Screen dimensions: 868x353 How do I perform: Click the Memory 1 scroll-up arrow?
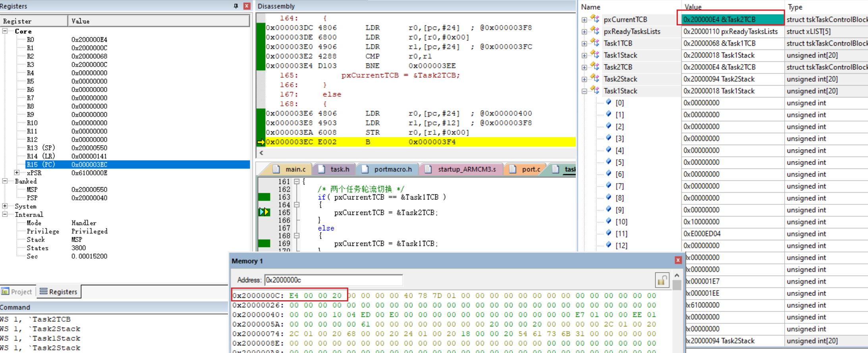click(677, 275)
